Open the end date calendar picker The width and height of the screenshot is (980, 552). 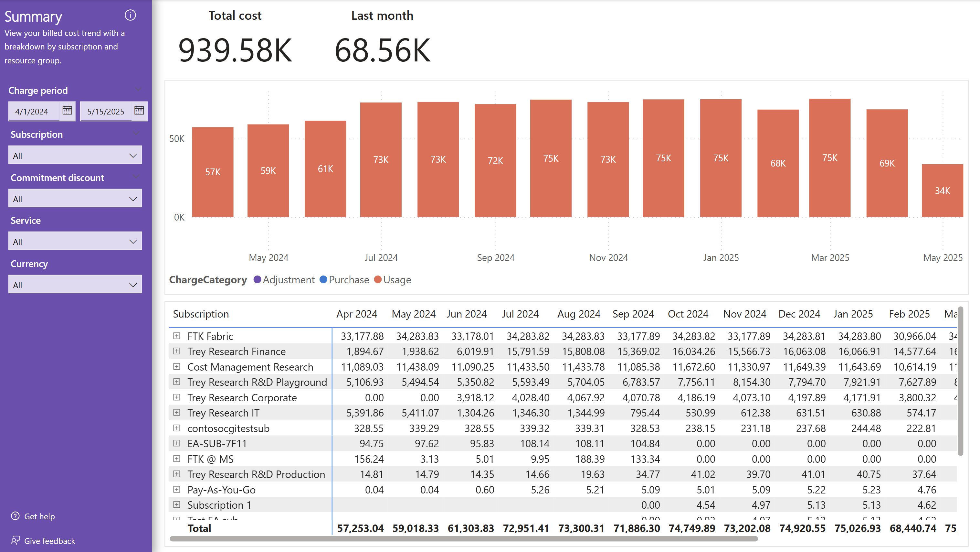[x=139, y=110]
